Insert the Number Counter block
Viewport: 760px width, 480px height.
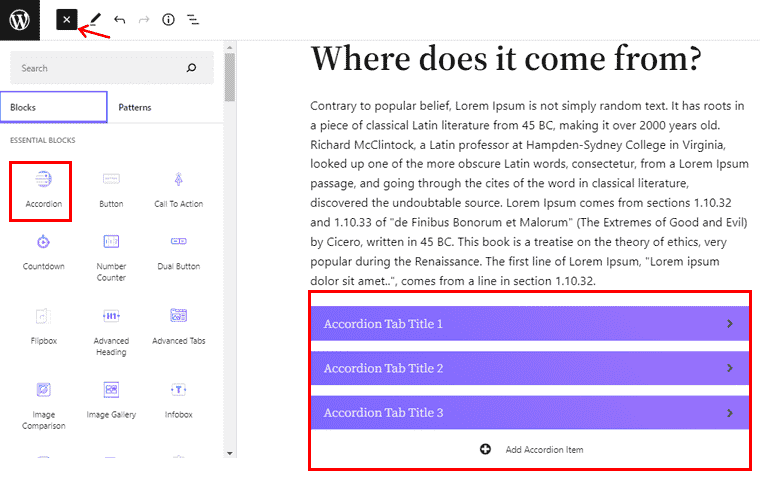click(111, 257)
